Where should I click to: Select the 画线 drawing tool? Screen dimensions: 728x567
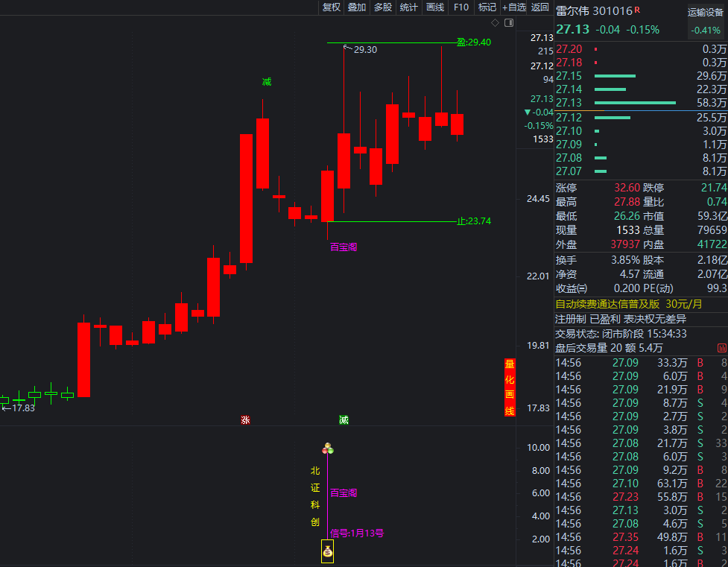tap(435, 7)
